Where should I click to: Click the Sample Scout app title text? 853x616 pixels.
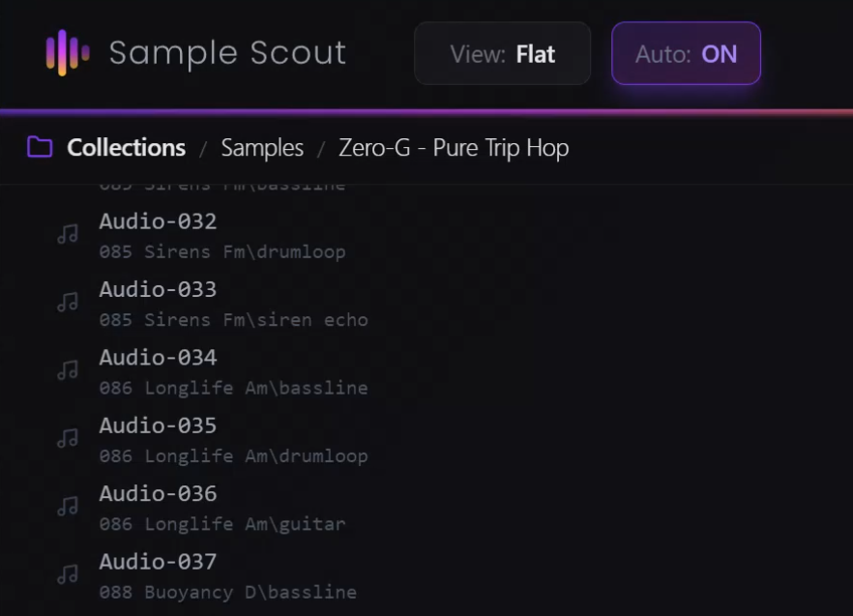click(227, 52)
